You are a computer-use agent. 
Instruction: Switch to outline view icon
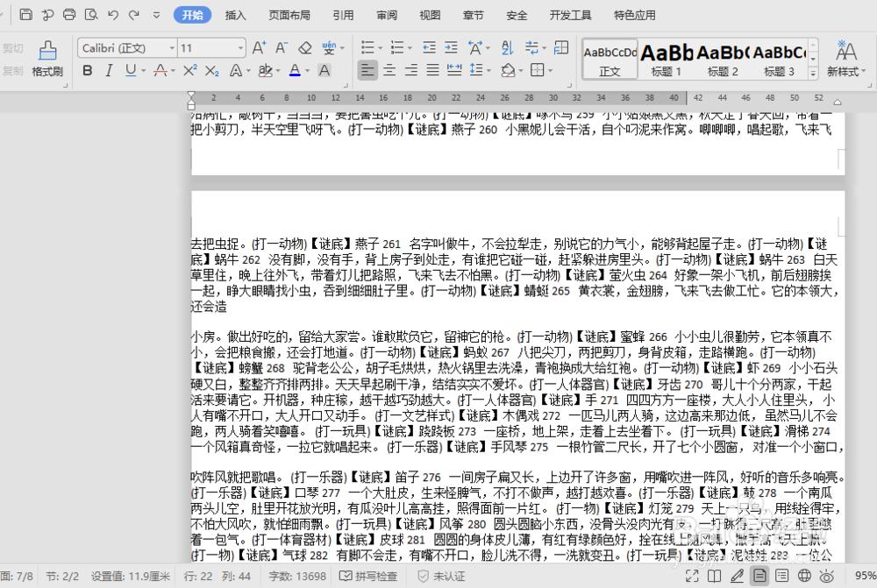click(782, 576)
